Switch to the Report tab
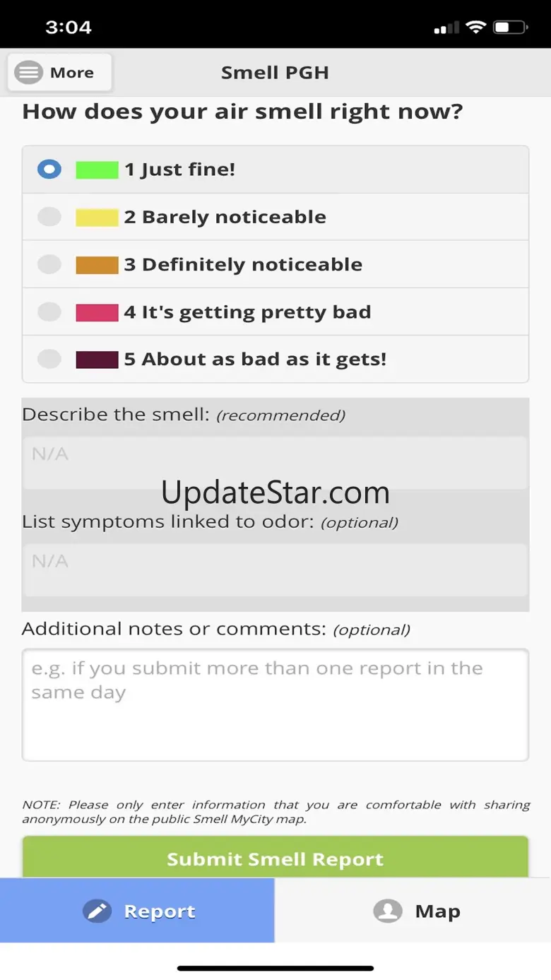Screen dimensions: 551x980 [x=137, y=911]
